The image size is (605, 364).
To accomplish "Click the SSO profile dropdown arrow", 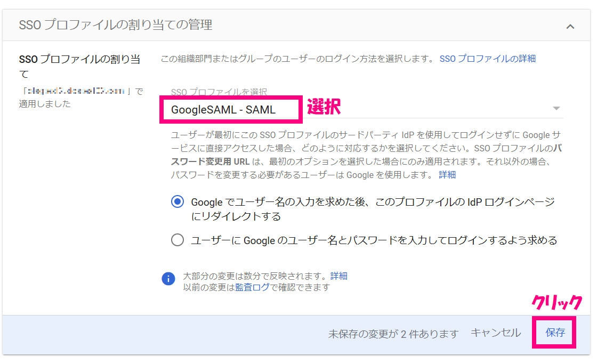I will point(556,108).
